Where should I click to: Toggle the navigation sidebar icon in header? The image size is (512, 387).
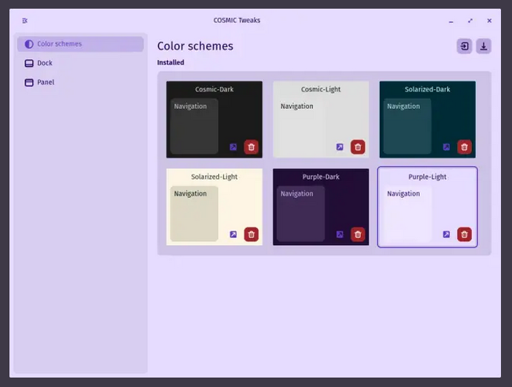25,21
